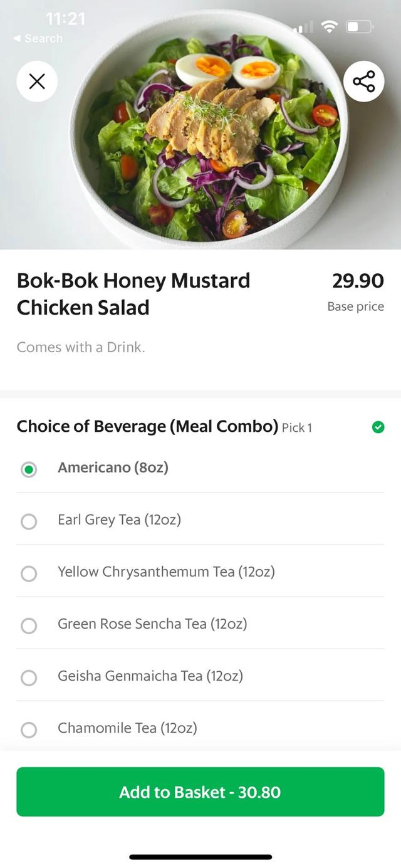401x868 pixels.
Task: Tap the Bok-Bok Honey Mustard Chicken Salad title
Action: tap(133, 294)
